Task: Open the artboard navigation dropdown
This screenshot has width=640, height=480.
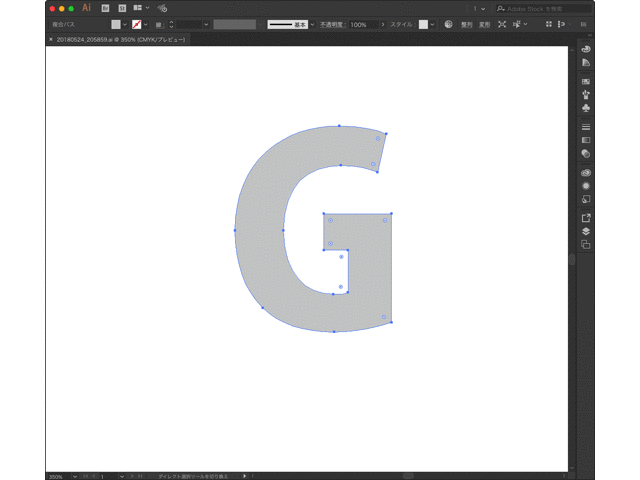Action: pos(122,476)
